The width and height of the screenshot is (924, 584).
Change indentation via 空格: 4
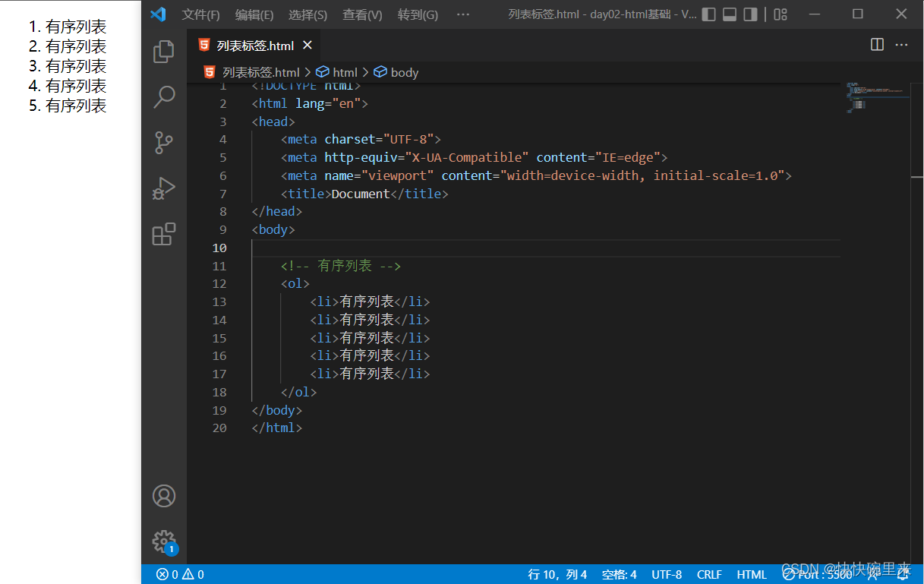[x=620, y=574]
